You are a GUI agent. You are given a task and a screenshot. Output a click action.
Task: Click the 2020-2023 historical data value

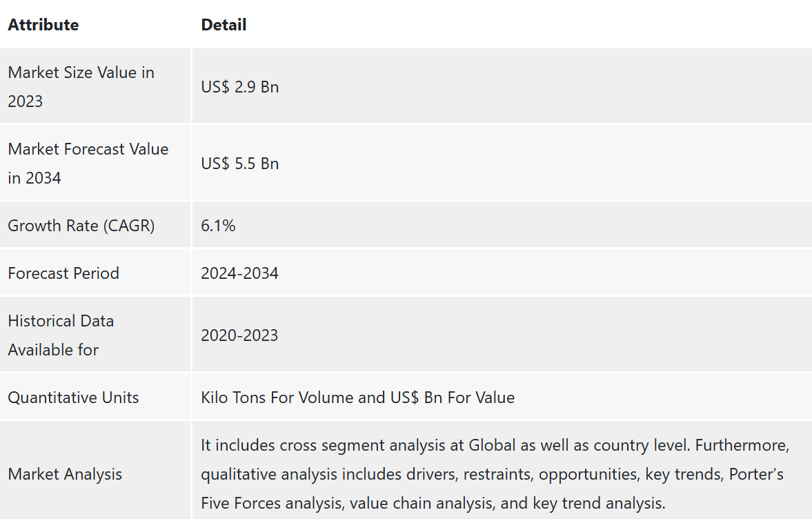pos(239,335)
